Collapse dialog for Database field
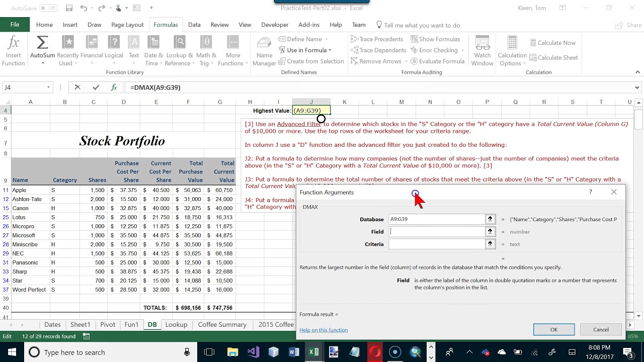The height and width of the screenshot is (362, 644). [490, 219]
